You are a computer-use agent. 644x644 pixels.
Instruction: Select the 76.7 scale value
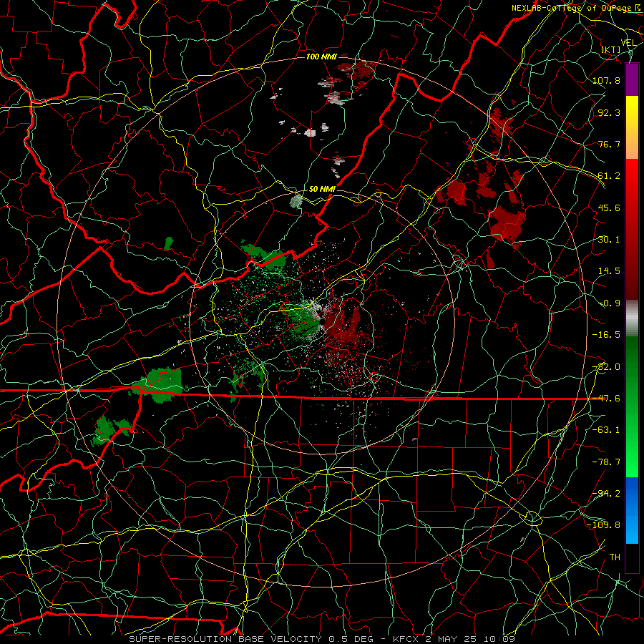(x=609, y=144)
